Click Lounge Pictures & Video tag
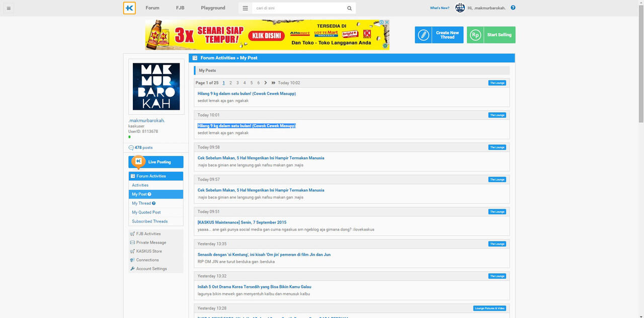The image size is (644, 318). 490,308
